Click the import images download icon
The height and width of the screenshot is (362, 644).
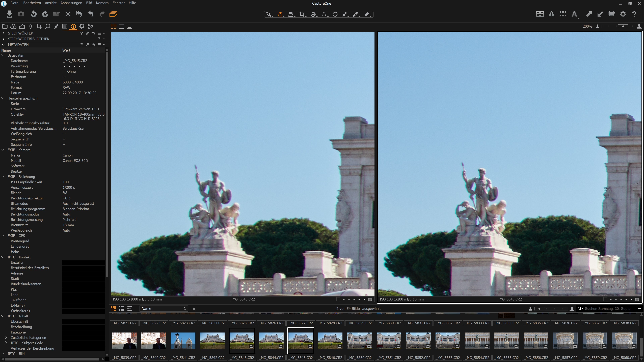pos(10,14)
